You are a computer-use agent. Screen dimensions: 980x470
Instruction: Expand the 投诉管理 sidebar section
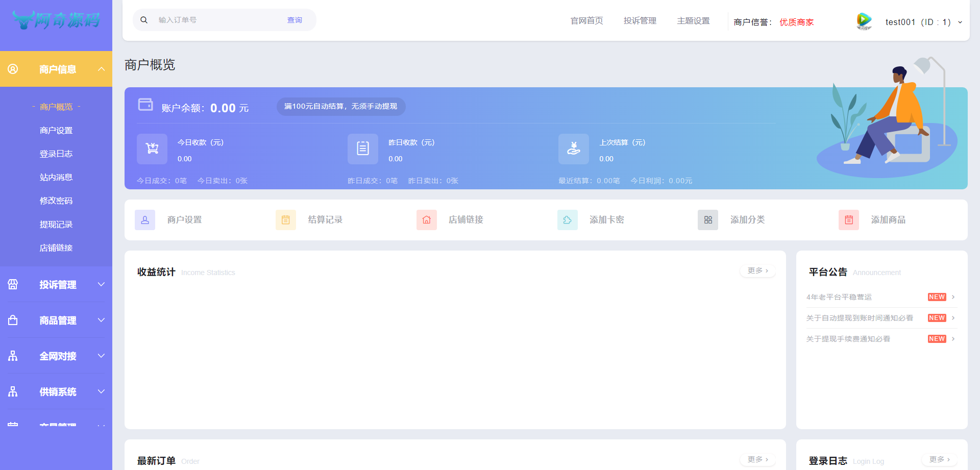[x=56, y=285]
